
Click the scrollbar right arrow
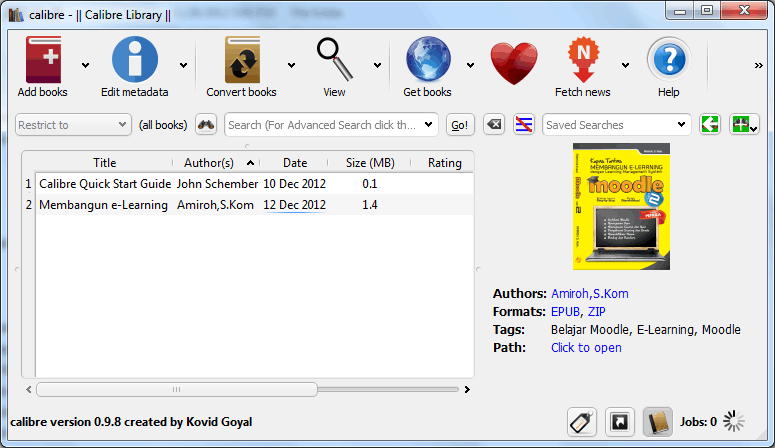[467, 390]
